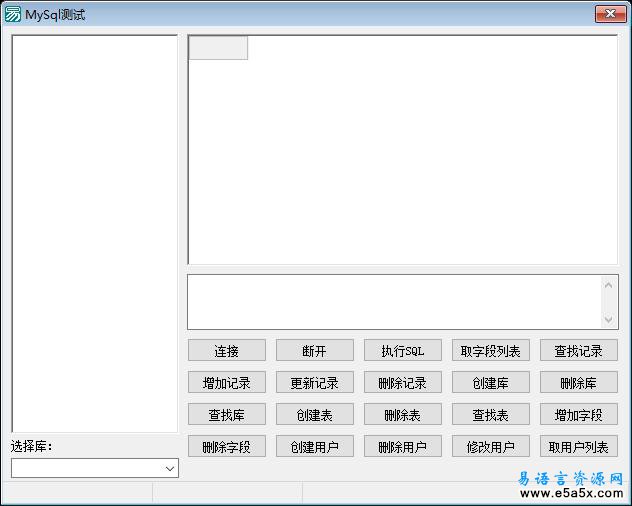Click the MySql测试 app icon in title bar
Image resolution: width=632 pixels, height=506 pixels.
[12, 14]
